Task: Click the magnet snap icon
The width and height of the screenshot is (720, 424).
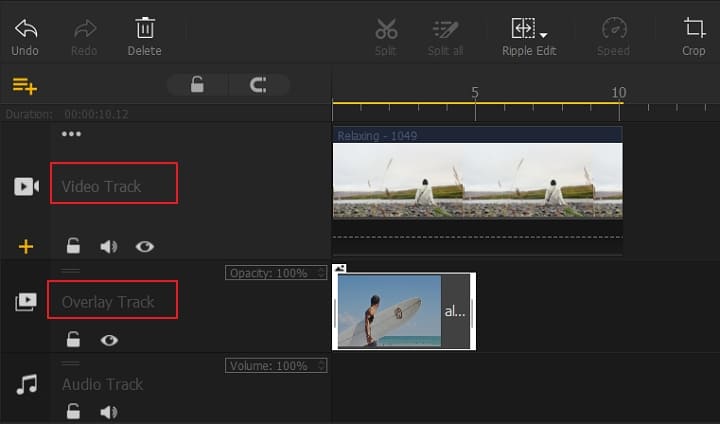Action: tap(257, 85)
